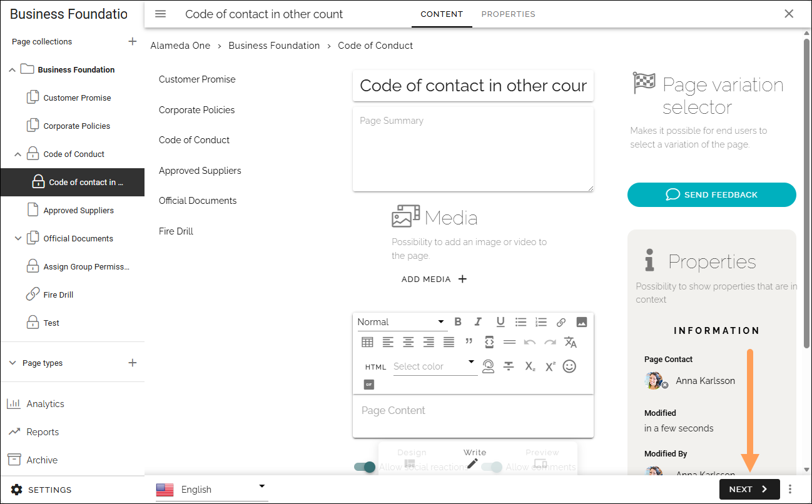Click the undo arrow
The image size is (812, 504).
pos(530,342)
